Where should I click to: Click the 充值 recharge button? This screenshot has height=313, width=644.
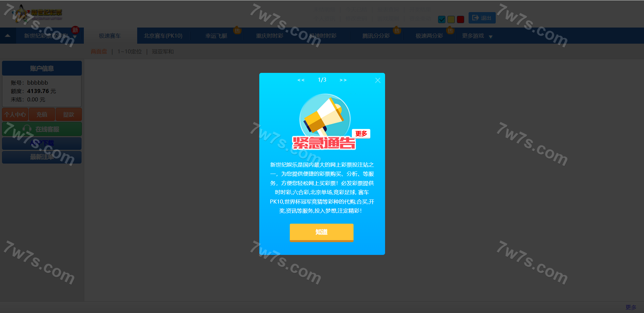(x=42, y=115)
